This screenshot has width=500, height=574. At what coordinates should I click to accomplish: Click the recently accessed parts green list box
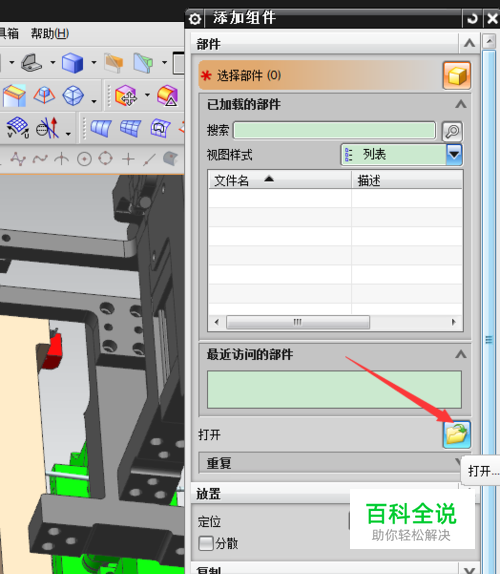[334, 390]
